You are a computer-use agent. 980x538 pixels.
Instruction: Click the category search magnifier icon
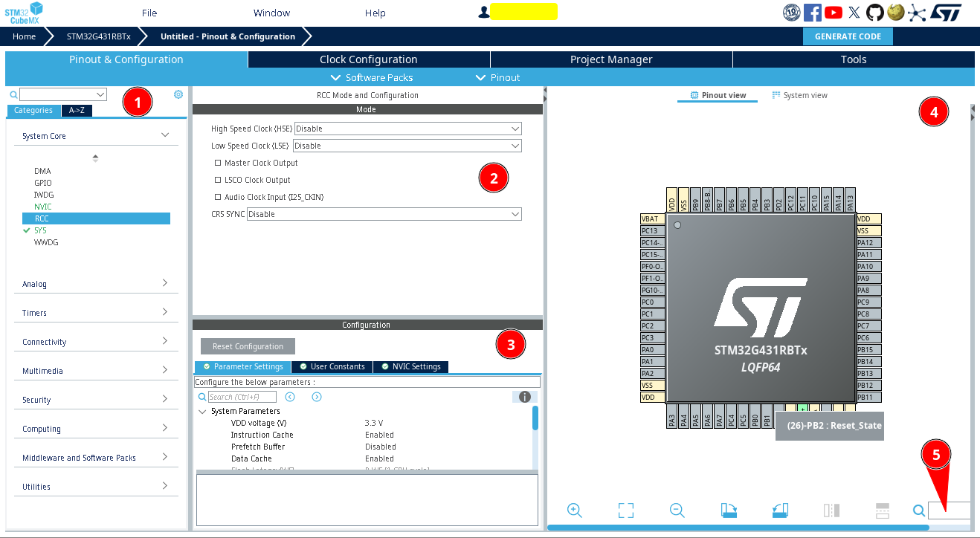[13, 94]
